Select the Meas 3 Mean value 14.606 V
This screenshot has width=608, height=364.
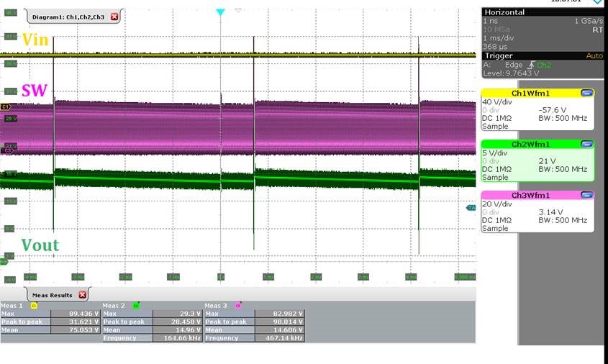click(279, 330)
